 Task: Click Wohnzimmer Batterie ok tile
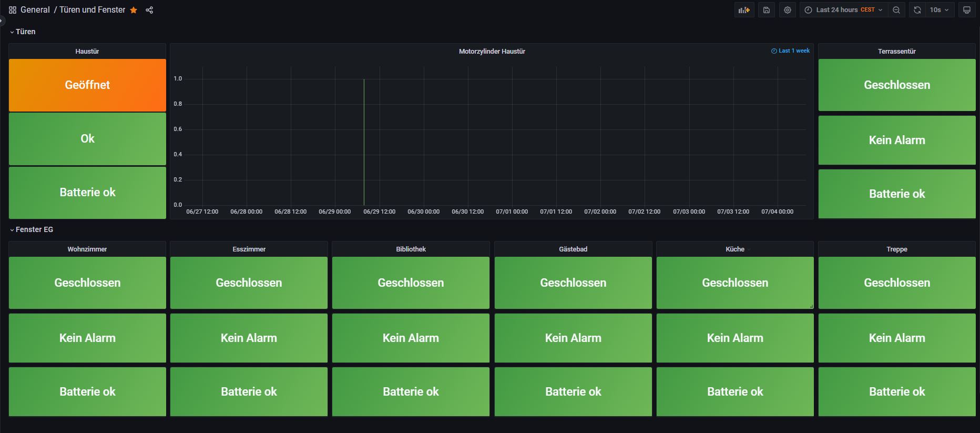87,391
